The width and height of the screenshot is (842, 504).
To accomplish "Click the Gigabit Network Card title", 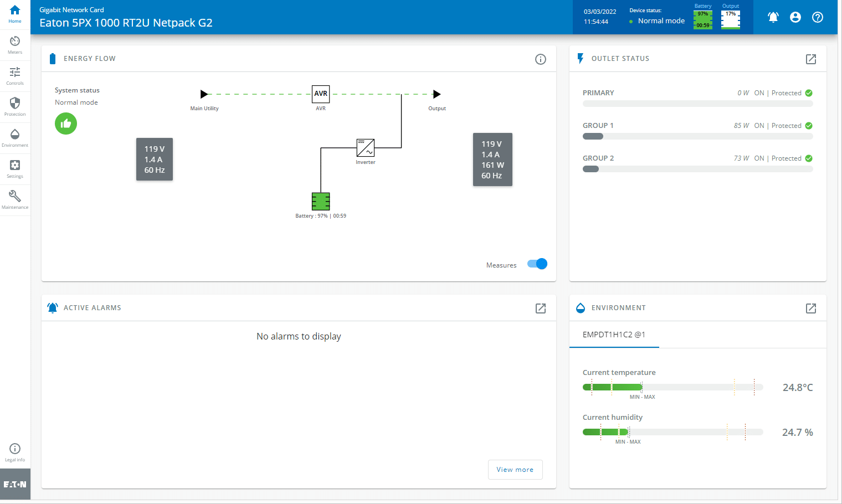I will pos(71,10).
